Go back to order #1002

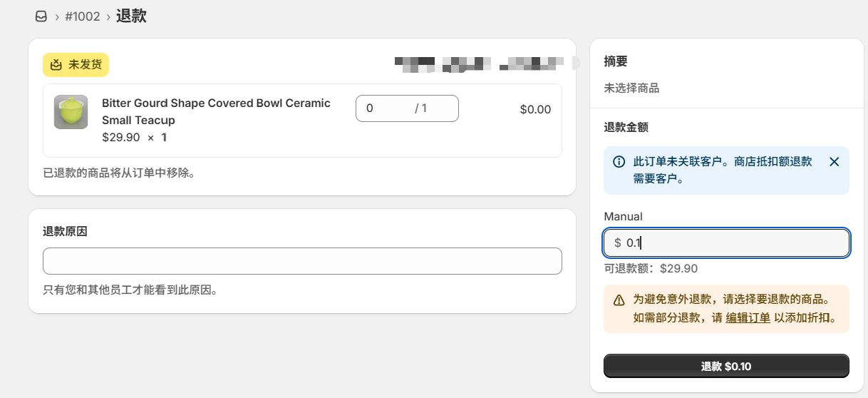[x=83, y=16]
